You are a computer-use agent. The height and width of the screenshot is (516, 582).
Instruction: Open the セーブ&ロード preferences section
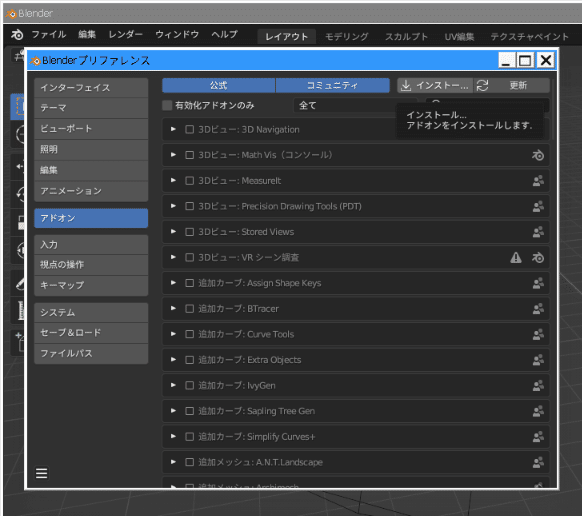(91, 333)
